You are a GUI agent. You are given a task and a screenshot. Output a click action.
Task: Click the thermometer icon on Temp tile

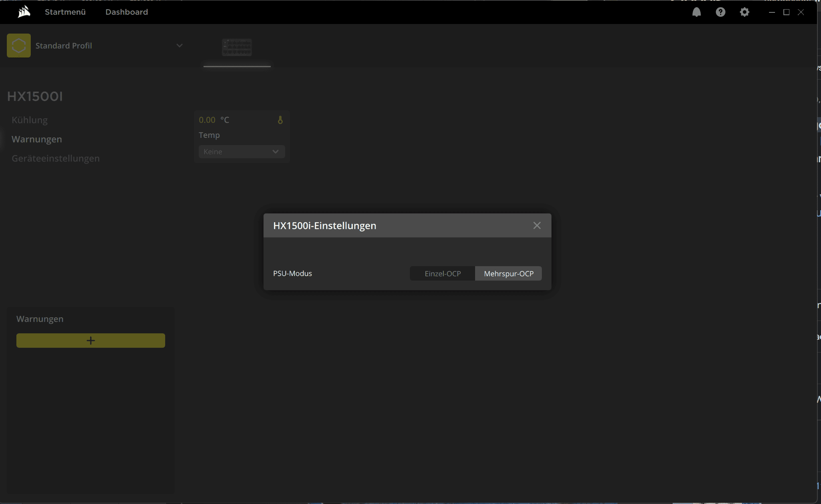[x=280, y=120]
